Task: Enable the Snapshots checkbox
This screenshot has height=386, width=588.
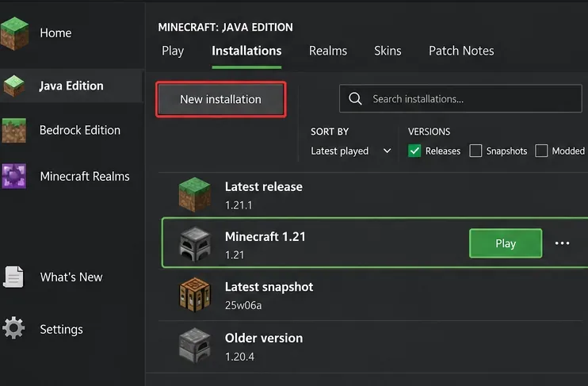Action: pyautogui.click(x=475, y=151)
